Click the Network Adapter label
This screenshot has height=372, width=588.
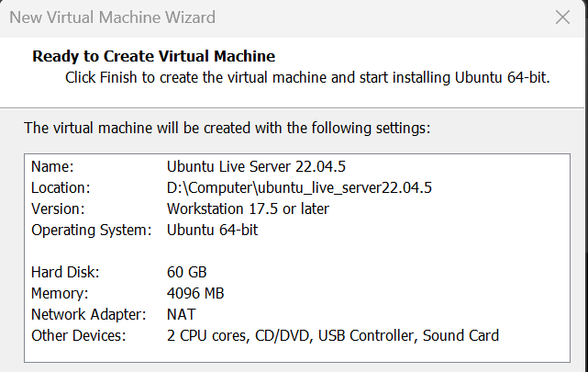coord(88,315)
